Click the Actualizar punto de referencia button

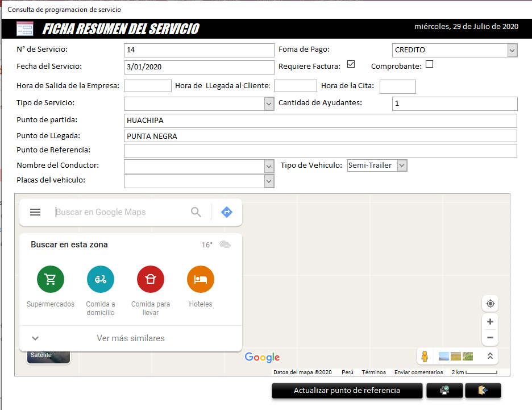click(346, 391)
